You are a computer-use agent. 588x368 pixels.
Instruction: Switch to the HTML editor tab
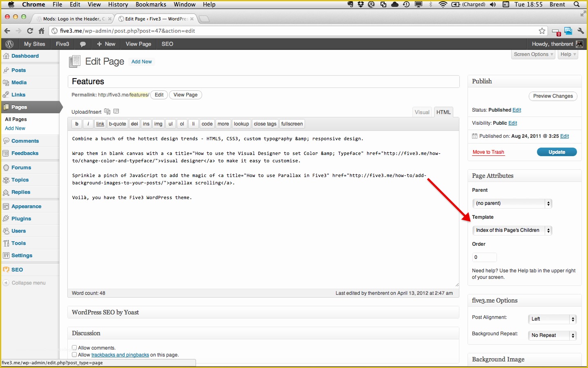click(x=443, y=112)
